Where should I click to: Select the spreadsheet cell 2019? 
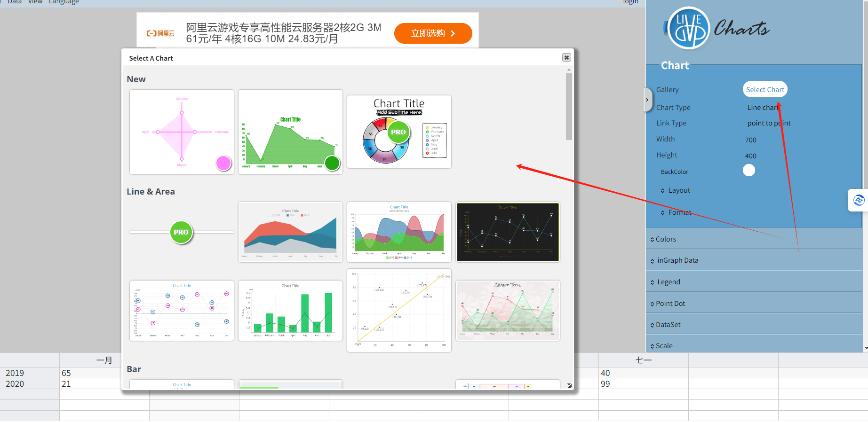tap(30, 373)
